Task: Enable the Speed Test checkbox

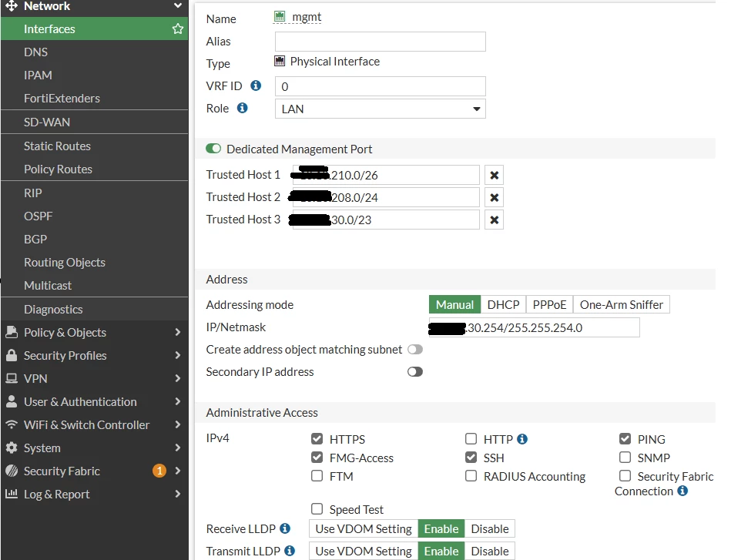Action: coord(317,508)
